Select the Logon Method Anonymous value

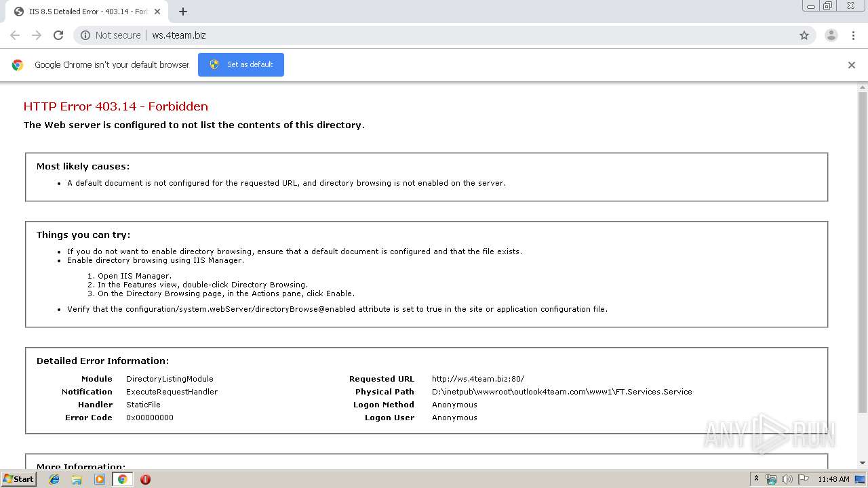454,405
